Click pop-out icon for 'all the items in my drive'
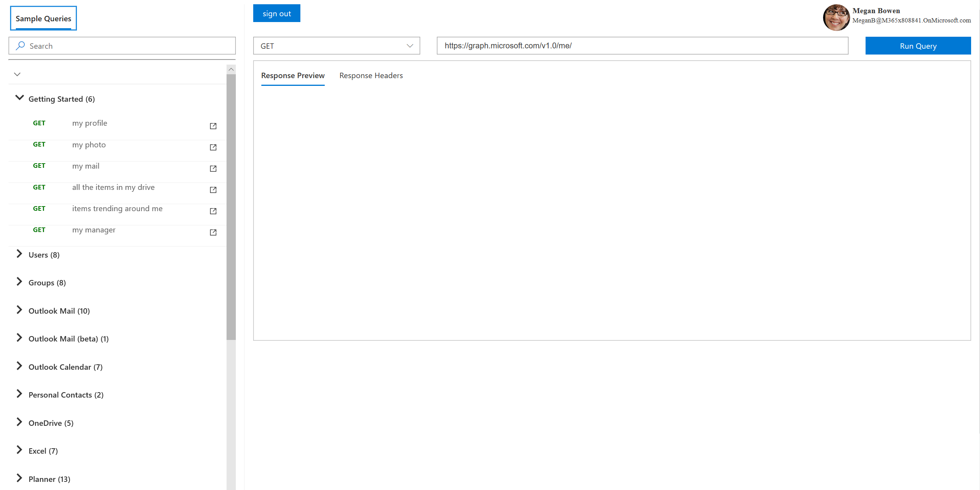The height and width of the screenshot is (490, 980). 213,190
